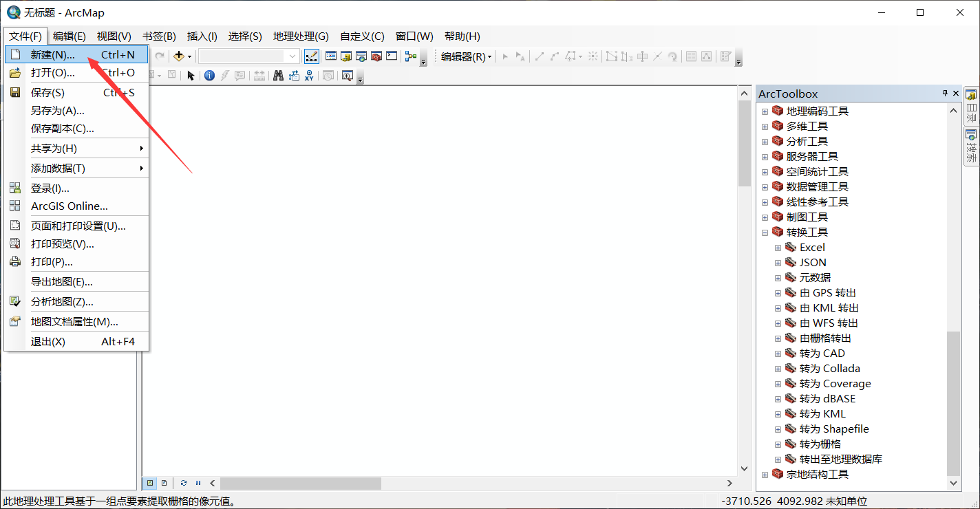The width and height of the screenshot is (980, 509).
Task: Click the map vertical scrollbar thumb
Action: [x=744, y=144]
